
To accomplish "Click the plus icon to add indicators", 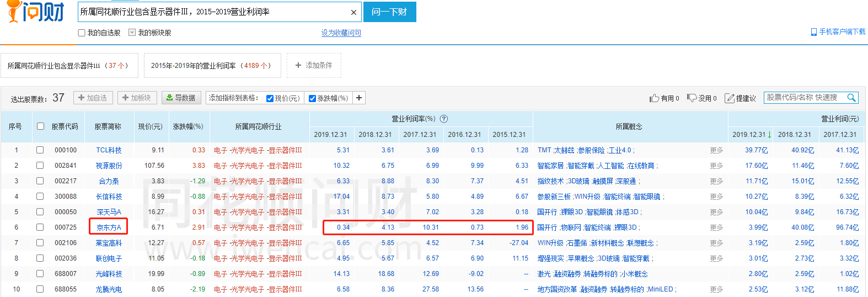I will coord(359,98).
